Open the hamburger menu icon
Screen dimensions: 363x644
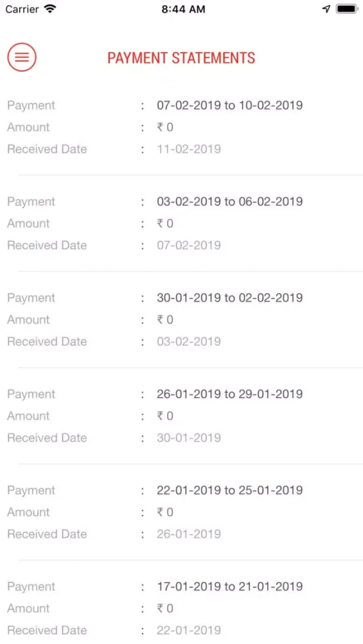point(22,57)
